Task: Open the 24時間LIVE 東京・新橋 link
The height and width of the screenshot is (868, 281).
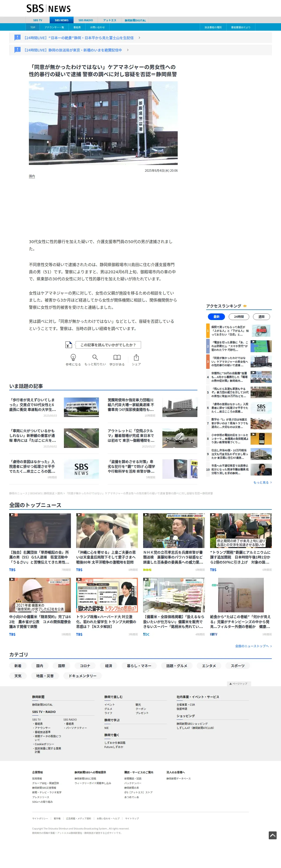Action: [x=72, y=50]
